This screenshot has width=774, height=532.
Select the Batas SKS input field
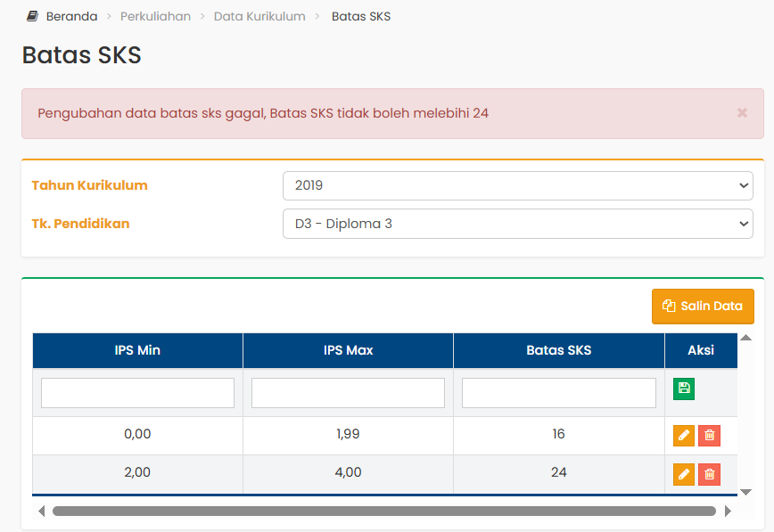pos(558,393)
